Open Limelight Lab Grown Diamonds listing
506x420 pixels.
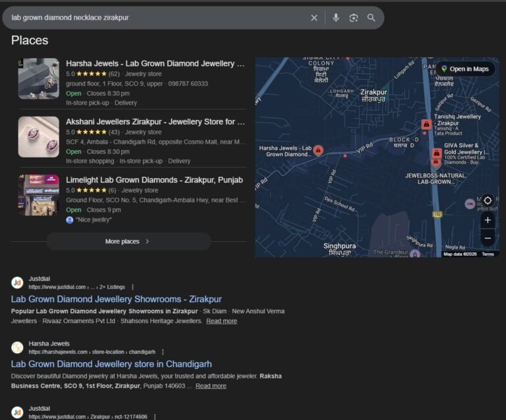(x=154, y=180)
